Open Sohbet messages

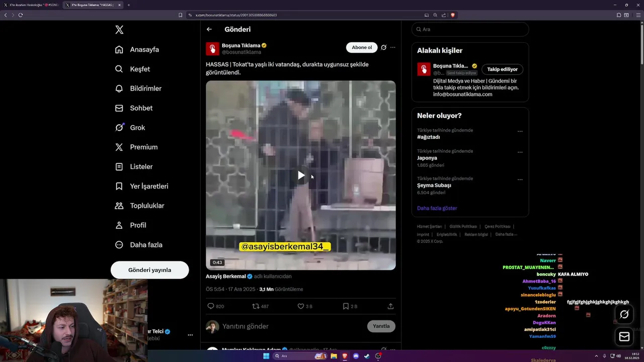coord(134,108)
